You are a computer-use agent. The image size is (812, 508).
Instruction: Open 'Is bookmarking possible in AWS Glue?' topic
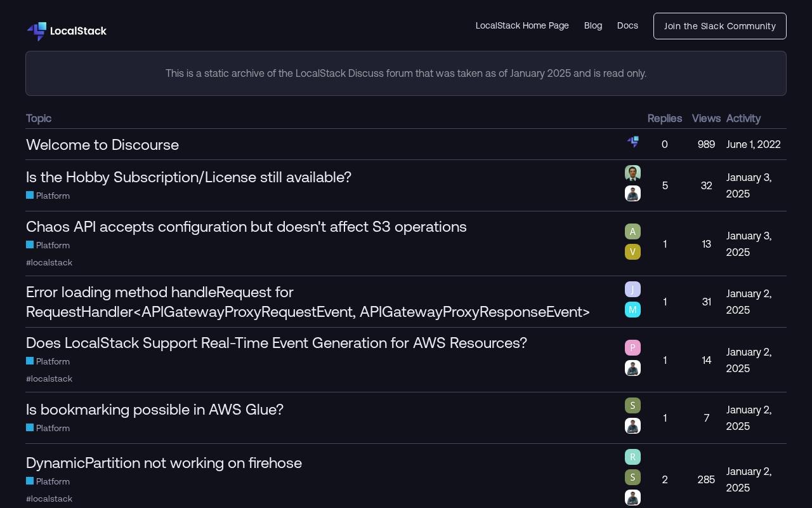pos(155,410)
